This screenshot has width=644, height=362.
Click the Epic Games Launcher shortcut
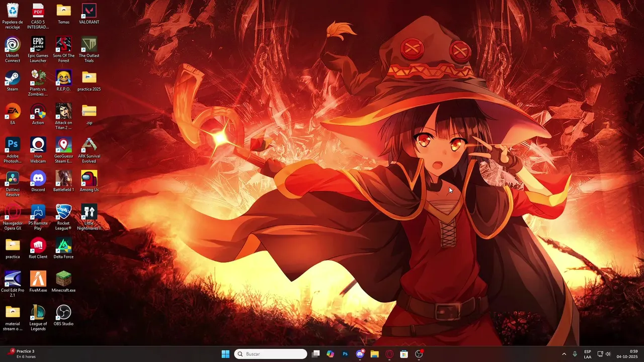(x=38, y=49)
